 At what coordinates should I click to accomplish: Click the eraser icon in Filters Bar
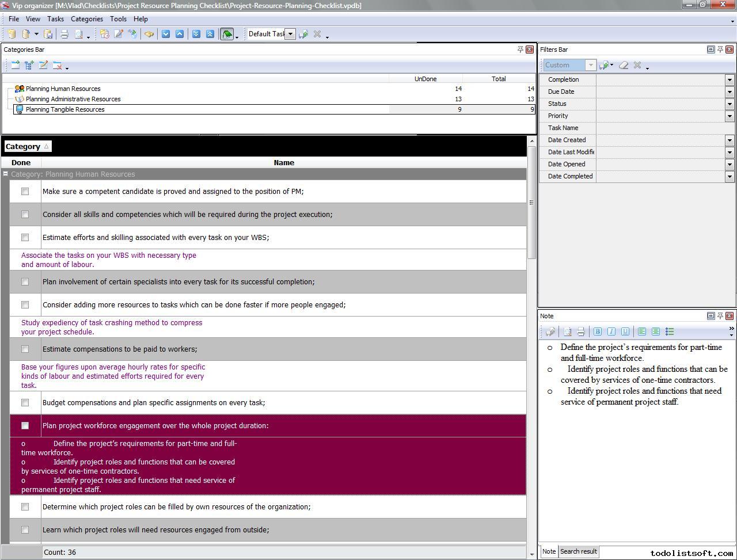[624, 65]
